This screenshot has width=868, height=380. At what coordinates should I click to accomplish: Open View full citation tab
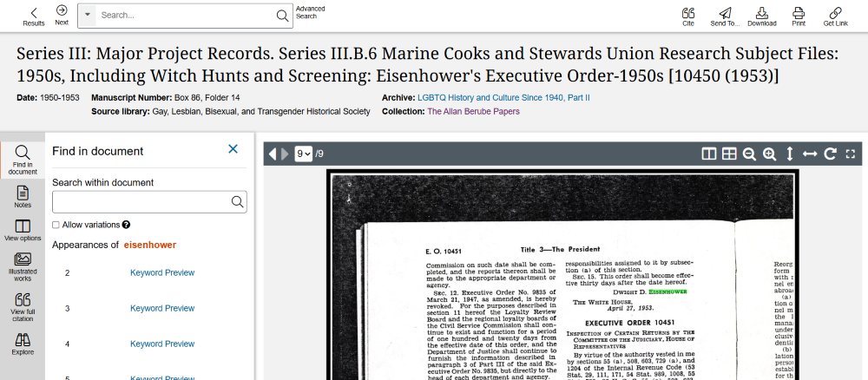coord(23,307)
